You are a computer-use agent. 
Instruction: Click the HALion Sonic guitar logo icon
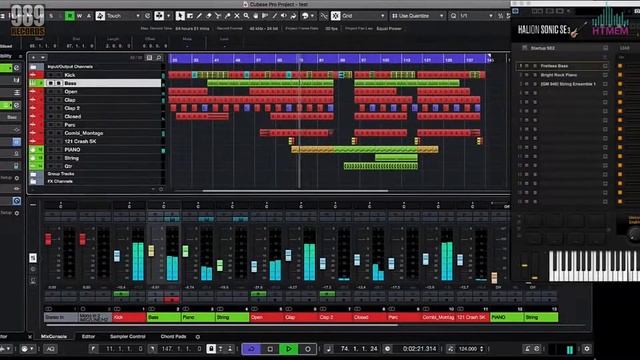(x=578, y=30)
